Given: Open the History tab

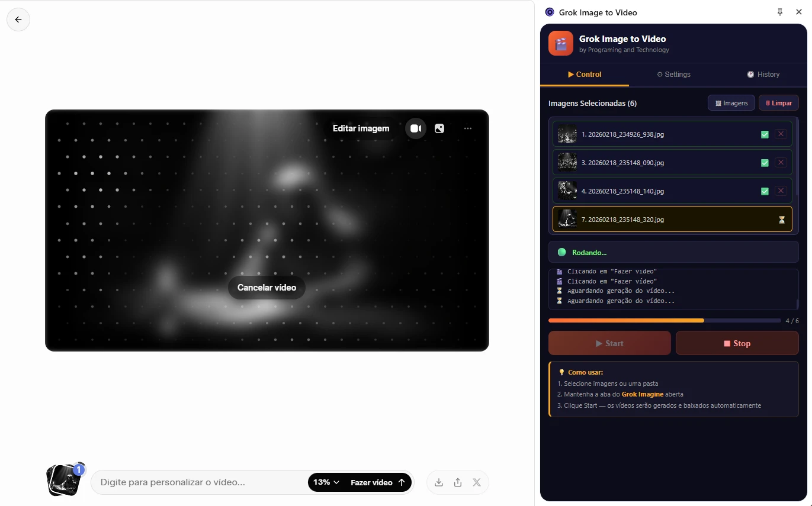Looking at the screenshot, I should click(763, 75).
